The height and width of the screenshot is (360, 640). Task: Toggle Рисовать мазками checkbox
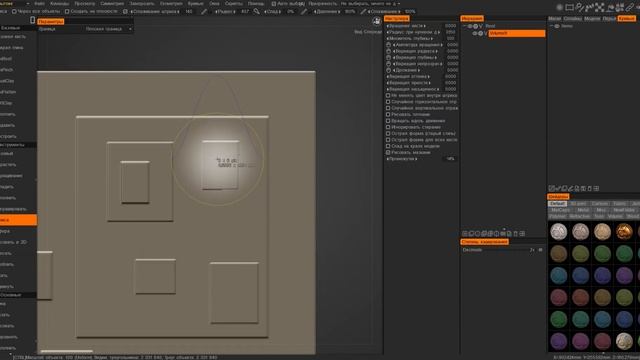click(388, 152)
